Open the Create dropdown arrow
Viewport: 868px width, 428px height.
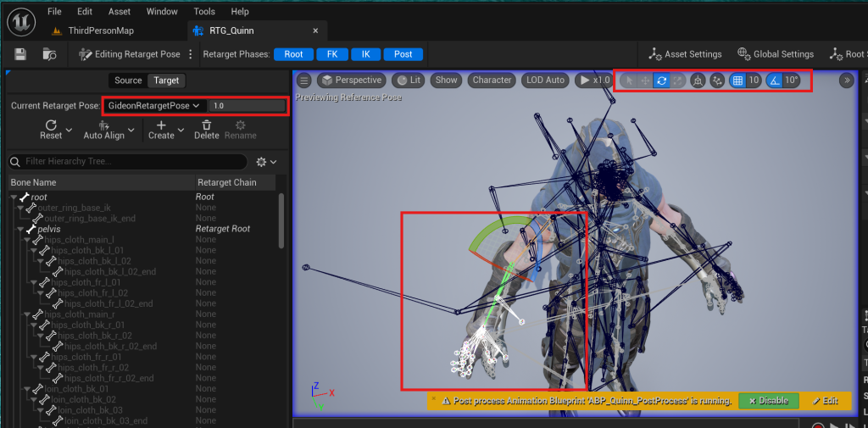tap(181, 131)
